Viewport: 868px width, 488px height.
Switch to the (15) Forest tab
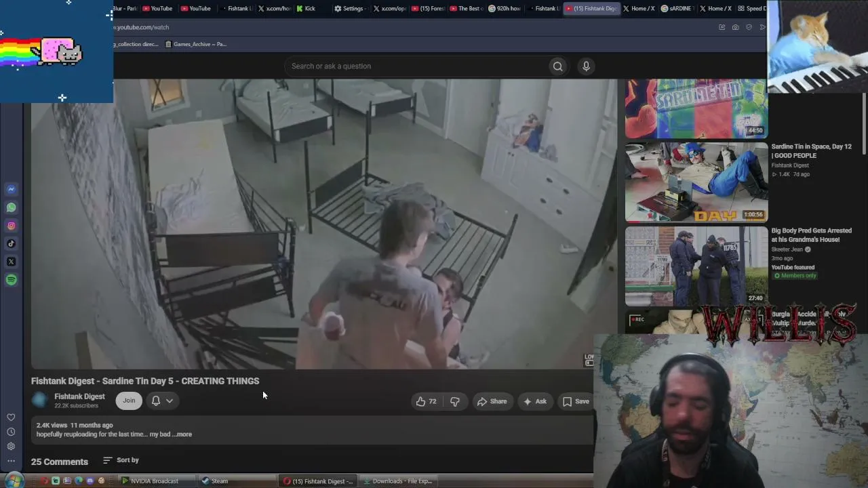coord(429,9)
